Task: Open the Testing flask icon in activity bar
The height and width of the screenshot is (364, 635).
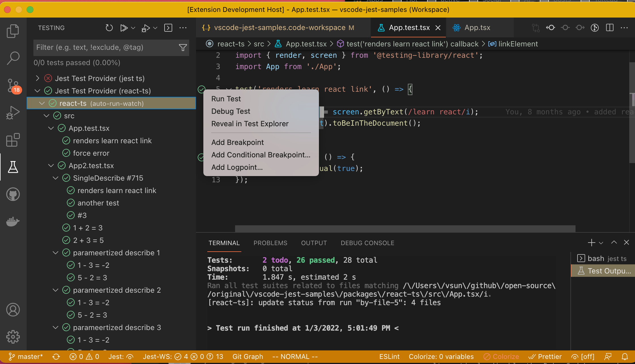Action: tap(13, 167)
